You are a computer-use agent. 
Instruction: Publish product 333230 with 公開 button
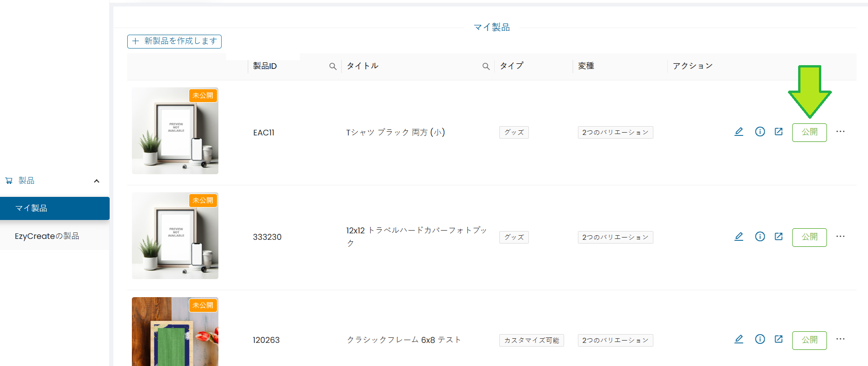tap(809, 237)
